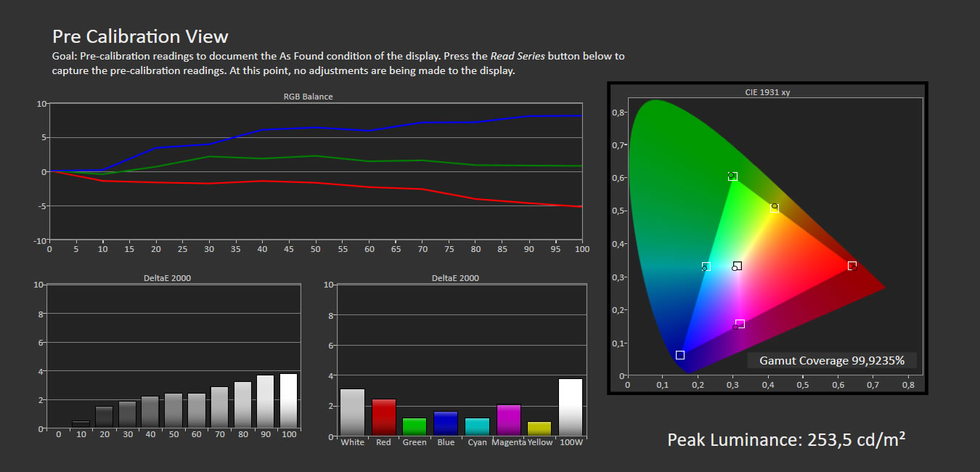Click the Blue bar in the DeltaE color chart

click(x=446, y=423)
